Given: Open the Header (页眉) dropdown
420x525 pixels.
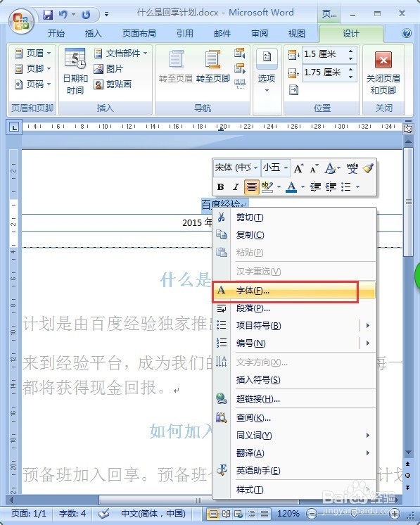Looking at the screenshot, I should 33,53.
